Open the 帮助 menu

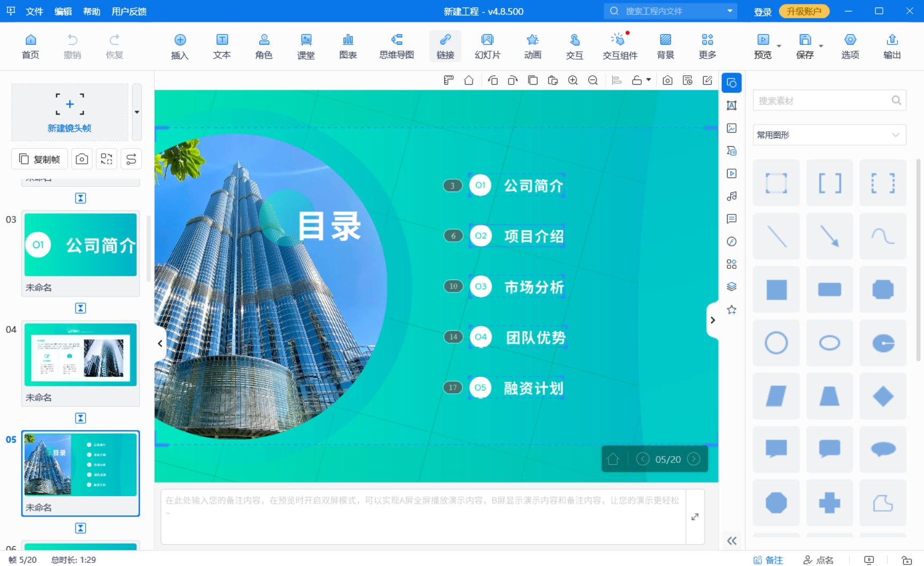pyautogui.click(x=92, y=11)
